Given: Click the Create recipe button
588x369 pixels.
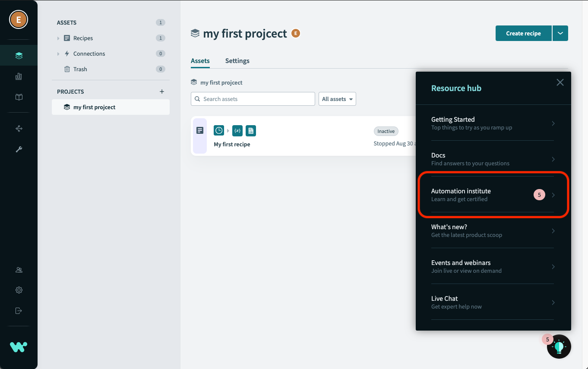Looking at the screenshot, I should (523, 33).
